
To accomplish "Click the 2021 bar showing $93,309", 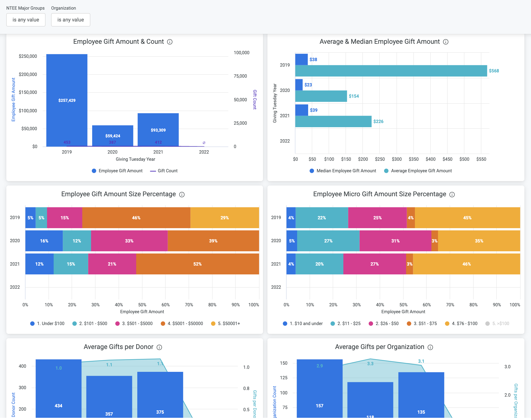I will [x=158, y=130].
